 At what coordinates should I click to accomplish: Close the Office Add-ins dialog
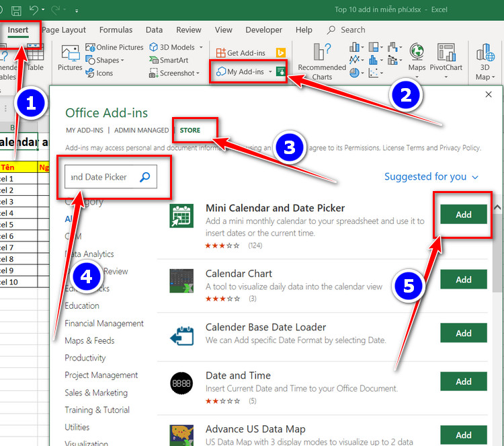click(489, 94)
